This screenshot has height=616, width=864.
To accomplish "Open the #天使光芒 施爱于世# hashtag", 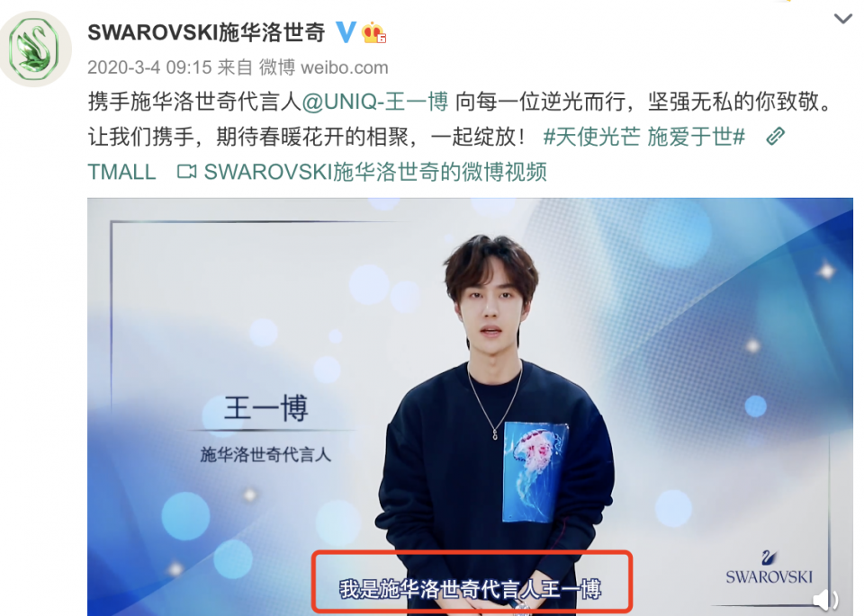I will 644,137.
